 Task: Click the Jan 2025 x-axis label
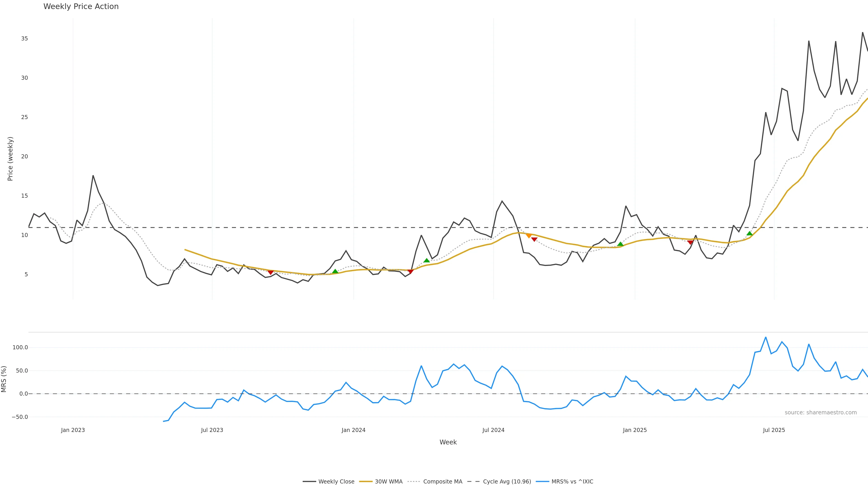click(x=635, y=430)
